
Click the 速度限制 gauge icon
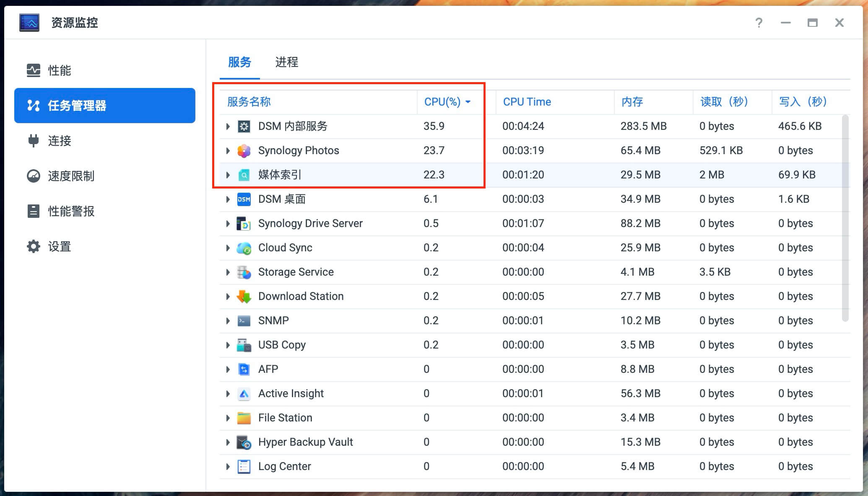[x=34, y=176]
